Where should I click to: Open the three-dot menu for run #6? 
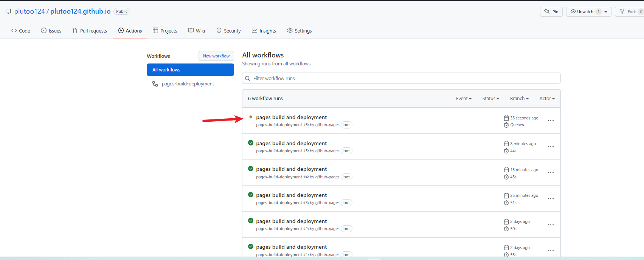(551, 121)
